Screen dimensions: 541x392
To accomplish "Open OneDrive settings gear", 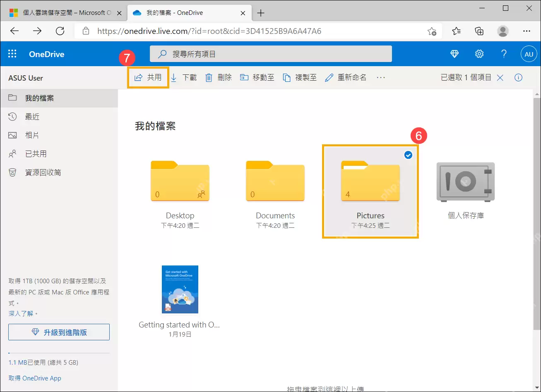I will coord(479,54).
